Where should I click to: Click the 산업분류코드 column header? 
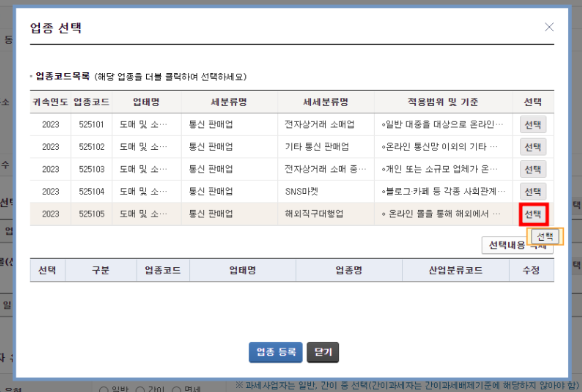(x=456, y=270)
